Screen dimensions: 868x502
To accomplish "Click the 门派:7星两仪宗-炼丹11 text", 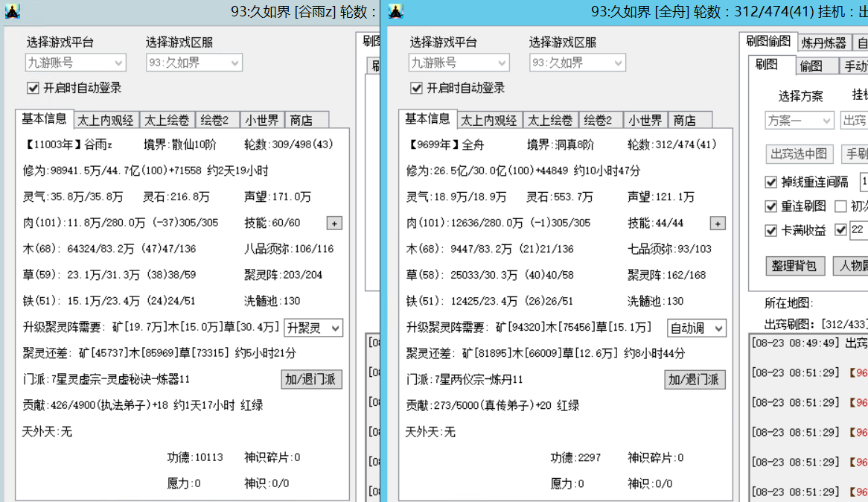I will point(464,380).
